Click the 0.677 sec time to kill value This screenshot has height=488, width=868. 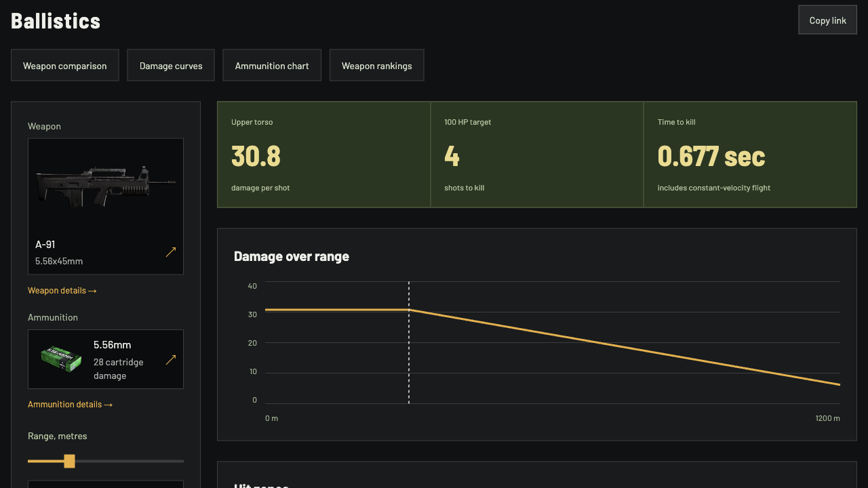(711, 157)
